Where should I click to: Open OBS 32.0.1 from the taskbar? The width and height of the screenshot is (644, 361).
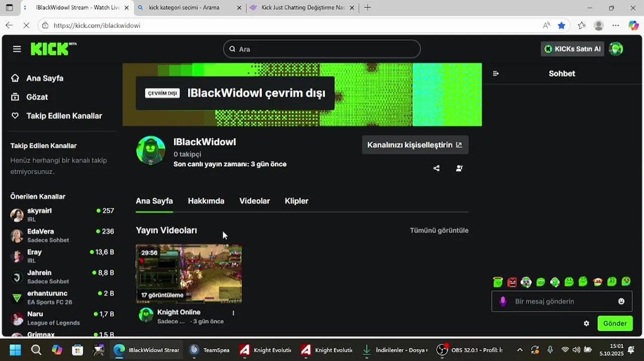click(x=469, y=350)
